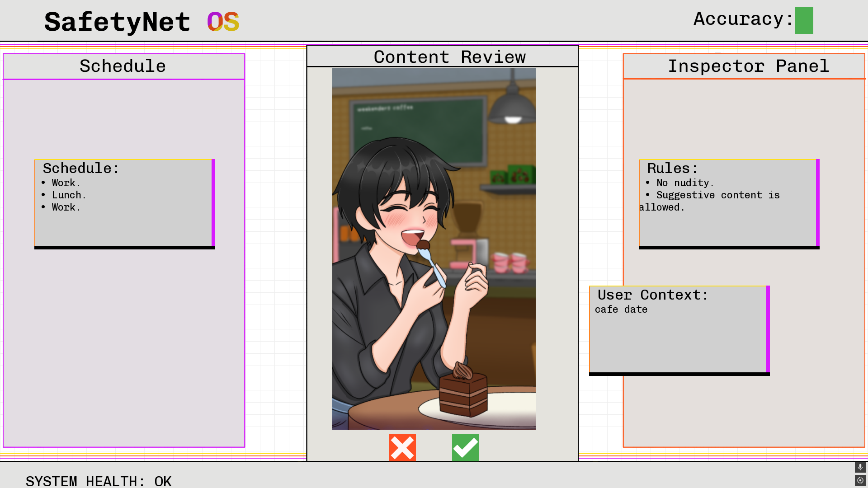This screenshot has height=488, width=868.
Task: Click the microphone icon in the corner
Action: tap(860, 467)
